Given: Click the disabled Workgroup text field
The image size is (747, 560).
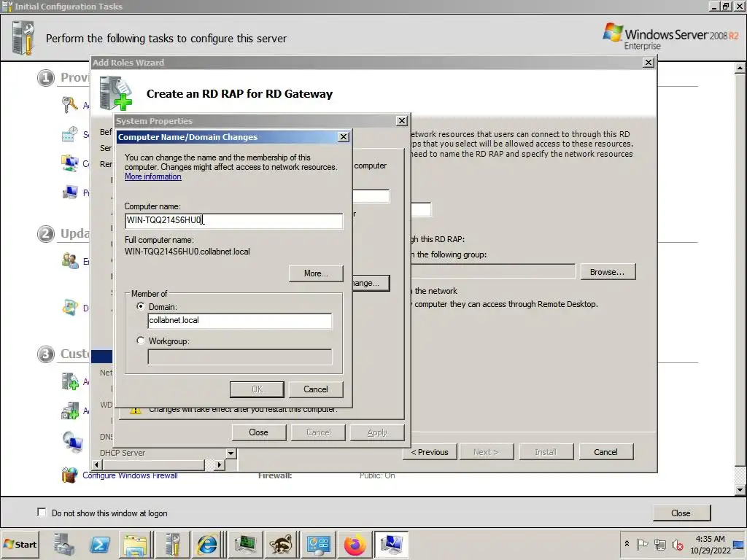Looking at the screenshot, I should [239, 357].
